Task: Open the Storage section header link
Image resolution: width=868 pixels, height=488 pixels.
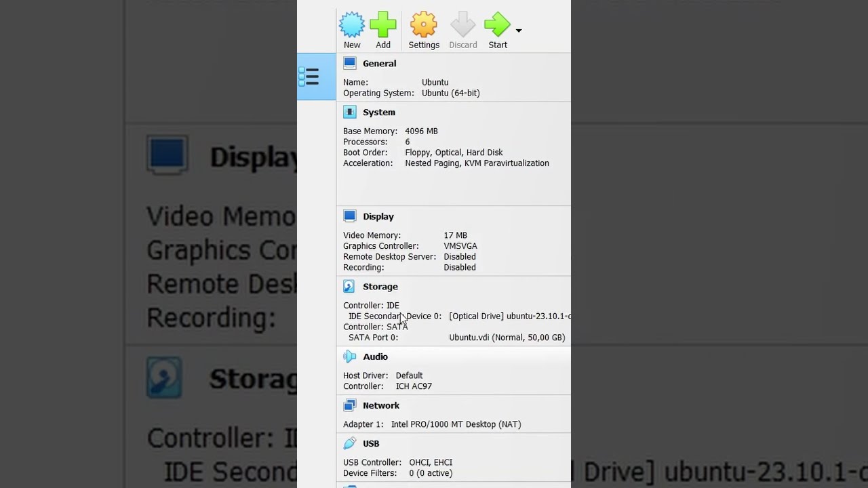Action: tap(380, 287)
